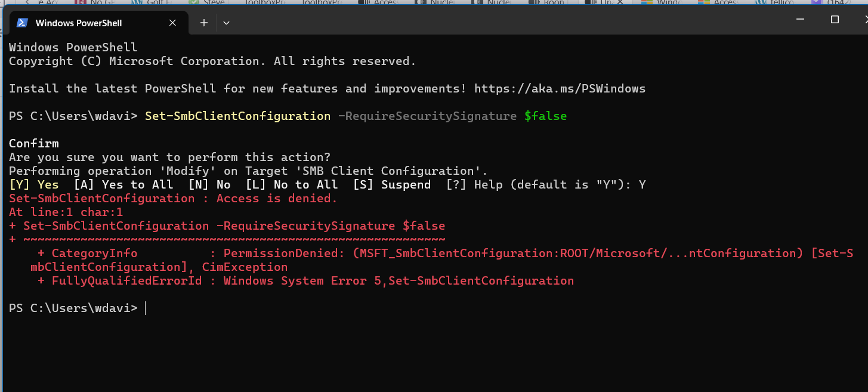
Task: Click the [S] Suspend option text
Action: tap(391, 184)
